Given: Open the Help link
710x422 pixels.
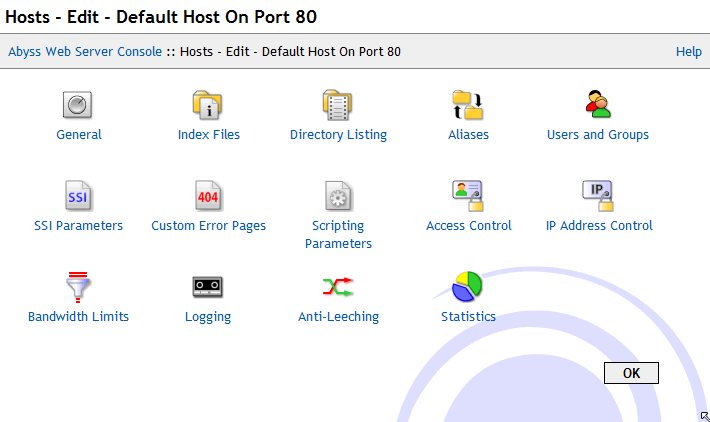Looking at the screenshot, I should 689,52.
